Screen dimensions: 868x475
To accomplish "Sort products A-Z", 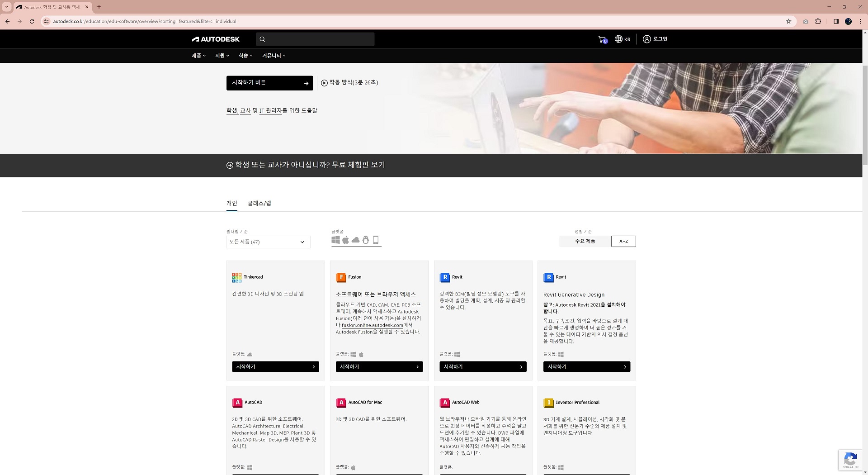I will click(x=623, y=242).
